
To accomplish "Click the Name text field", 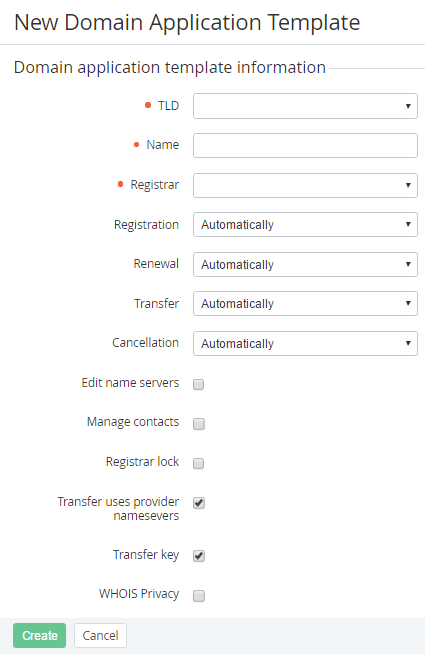I will [x=305, y=145].
